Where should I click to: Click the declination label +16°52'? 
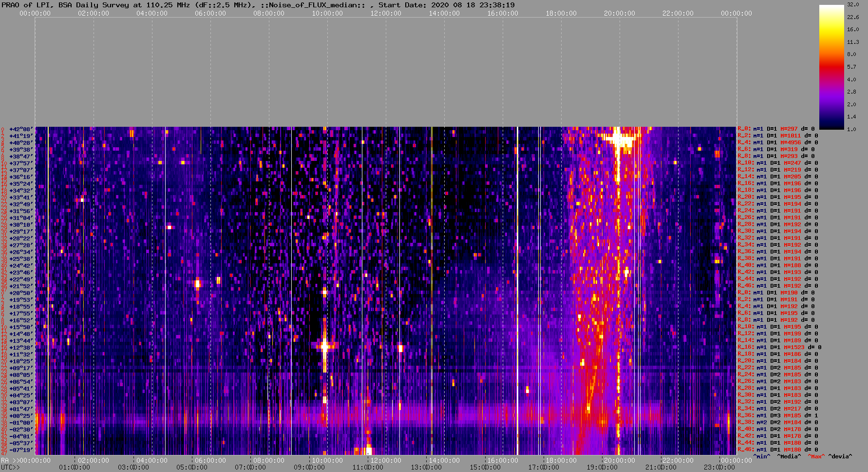coord(21,320)
